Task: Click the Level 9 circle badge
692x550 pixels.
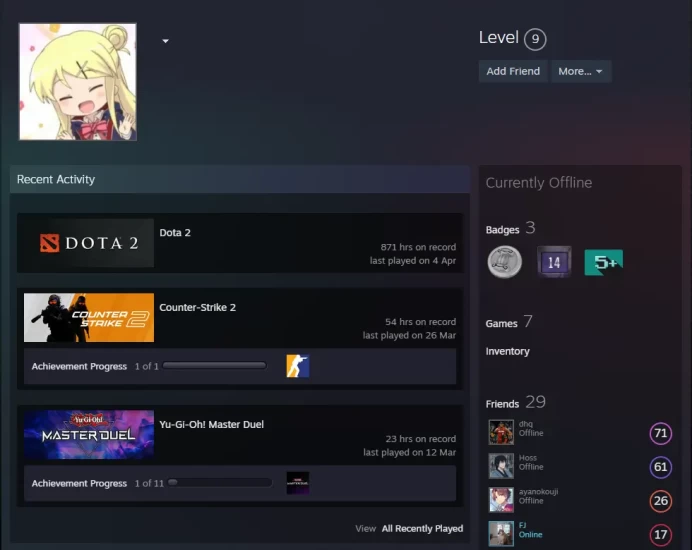Action: pyautogui.click(x=535, y=39)
